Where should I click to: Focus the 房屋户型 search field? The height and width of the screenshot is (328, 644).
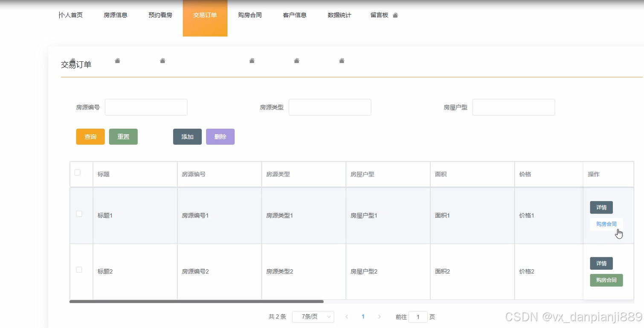point(514,107)
